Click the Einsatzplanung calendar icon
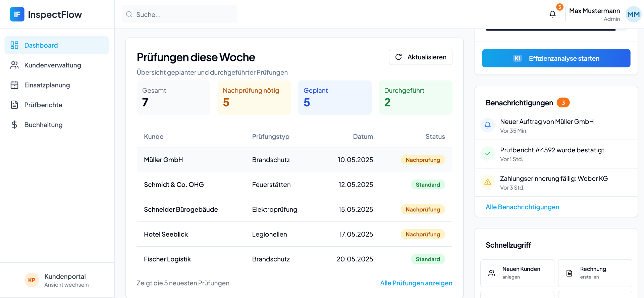Image resolution: width=644 pixels, height=298 pixels. tap(14, 85)
